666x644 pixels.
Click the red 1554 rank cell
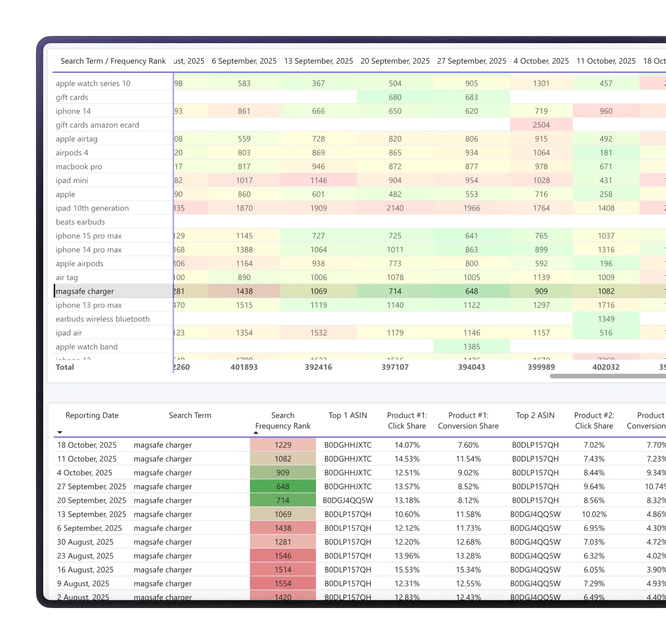click(283, 584)
